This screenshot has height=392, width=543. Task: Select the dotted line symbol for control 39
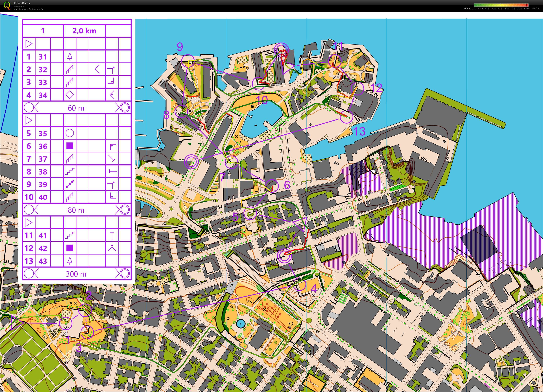(70, 184)
